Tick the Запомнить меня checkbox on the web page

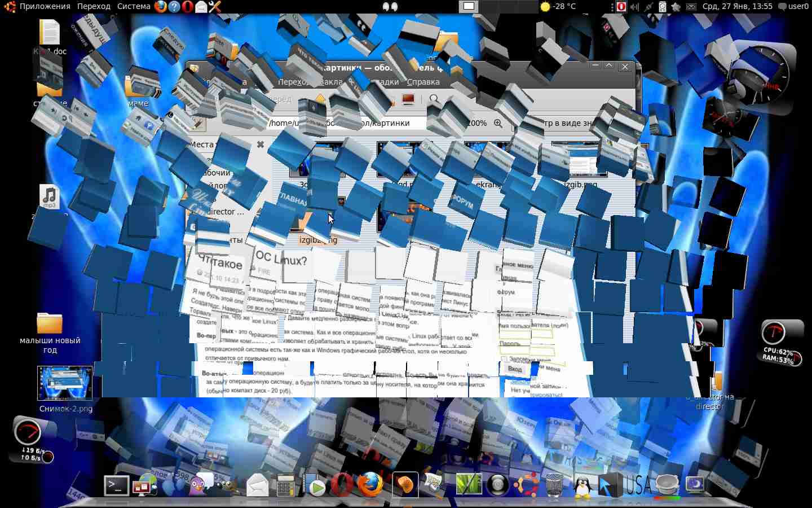[x=504, y=359]
